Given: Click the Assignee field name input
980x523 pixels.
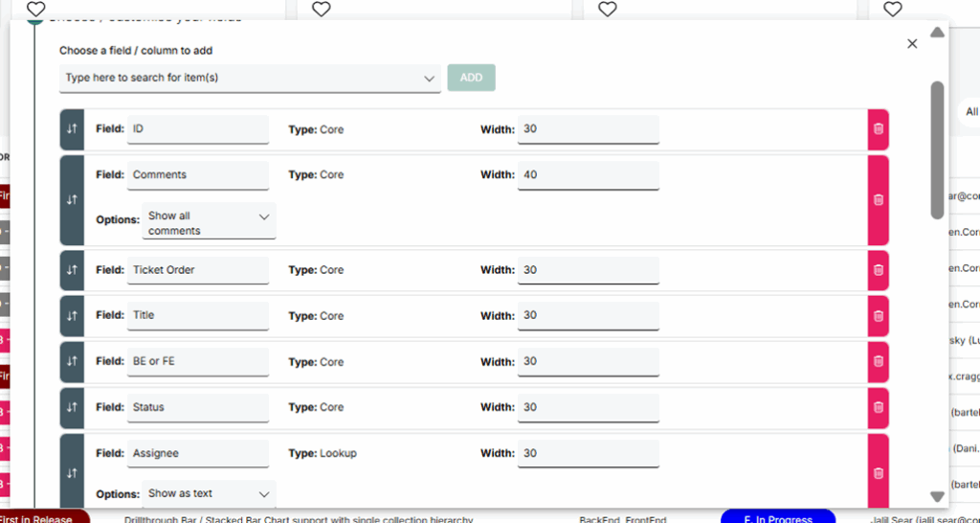Looking at the screenshot, I should click(197, 453).
